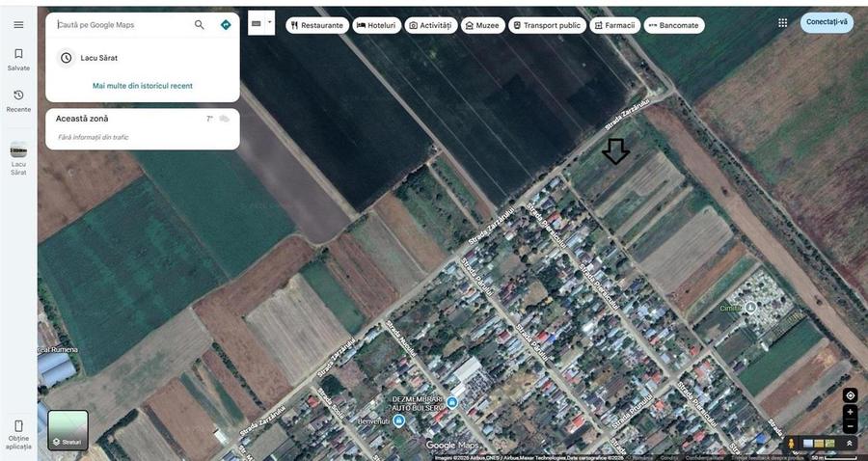Click the cemetery marker pin on the map
Screen dimensions: 868x461
[750, 307]
